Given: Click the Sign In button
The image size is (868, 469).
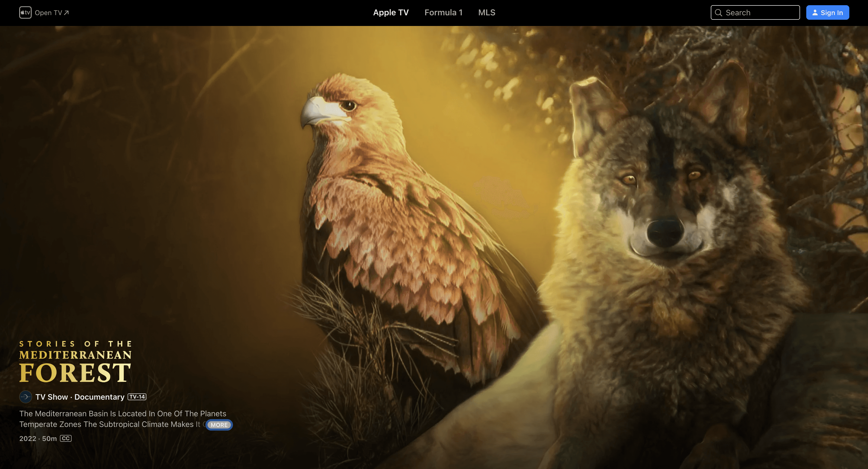Looking at the screenshot, I should 828,12.
